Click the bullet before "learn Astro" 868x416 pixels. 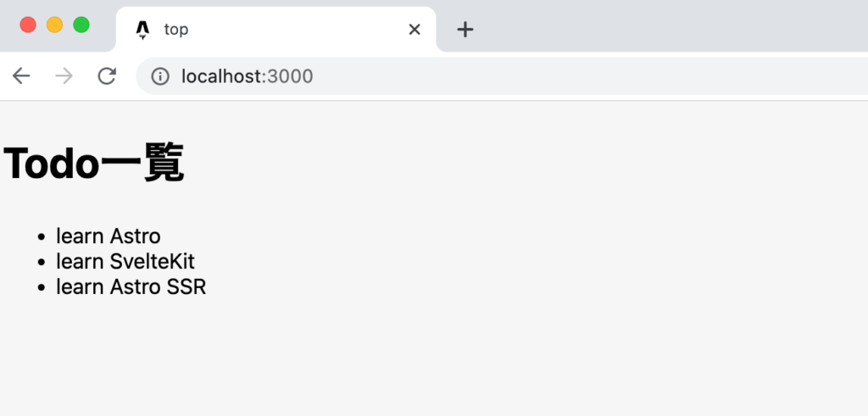[41, 236]
